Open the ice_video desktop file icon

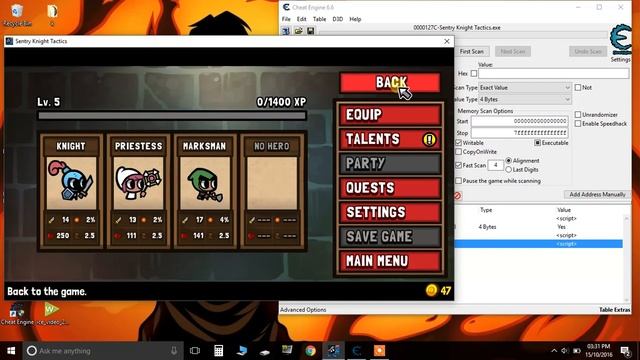tap(52, 314)
